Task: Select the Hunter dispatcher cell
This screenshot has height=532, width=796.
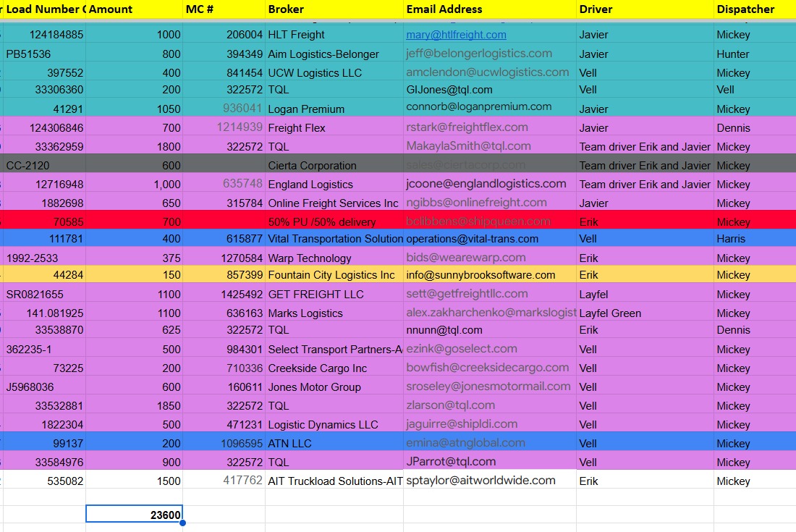Action: tap(754, 54)
